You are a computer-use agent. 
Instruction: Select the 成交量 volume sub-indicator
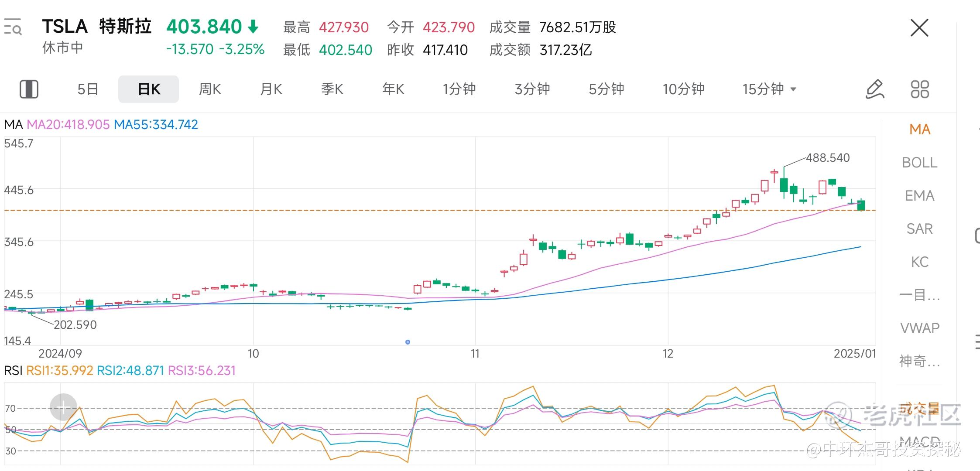tap(920, 409)
